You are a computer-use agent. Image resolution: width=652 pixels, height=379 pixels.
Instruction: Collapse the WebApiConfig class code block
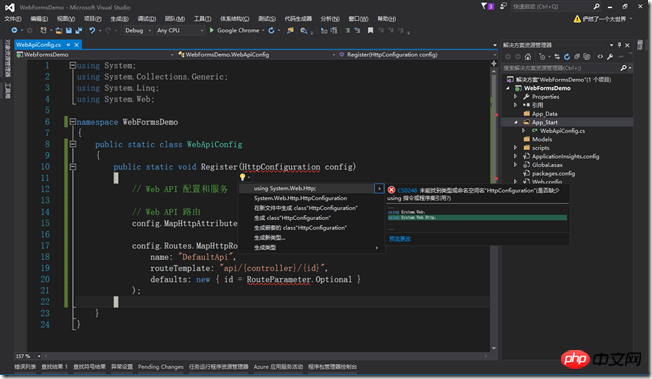click(x=73, y=144)
